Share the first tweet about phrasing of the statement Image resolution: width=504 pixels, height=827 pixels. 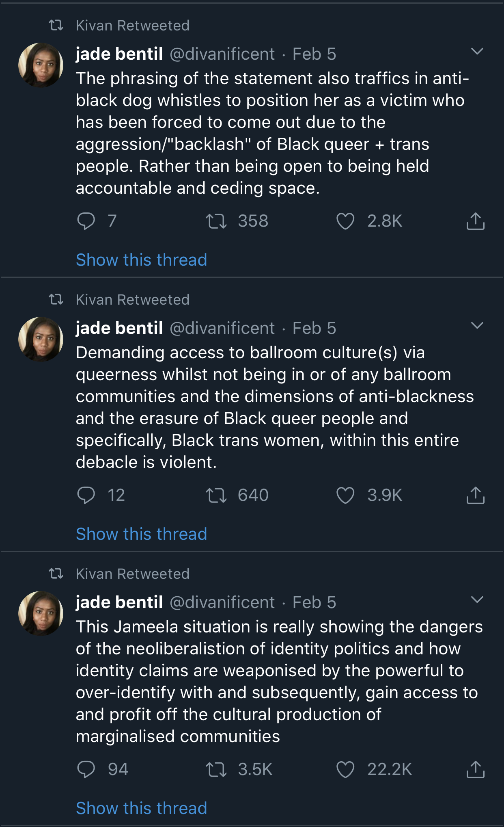[x=476, y=221]
